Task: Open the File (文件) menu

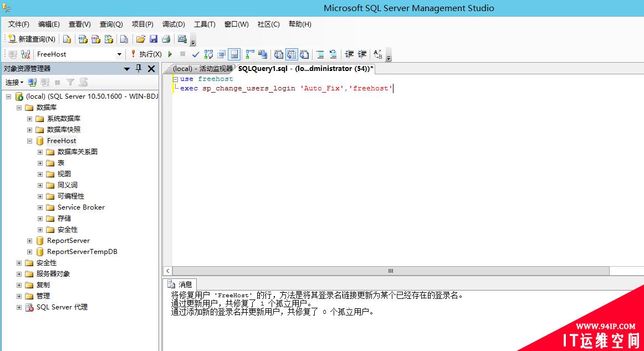Action: point(19,24)
